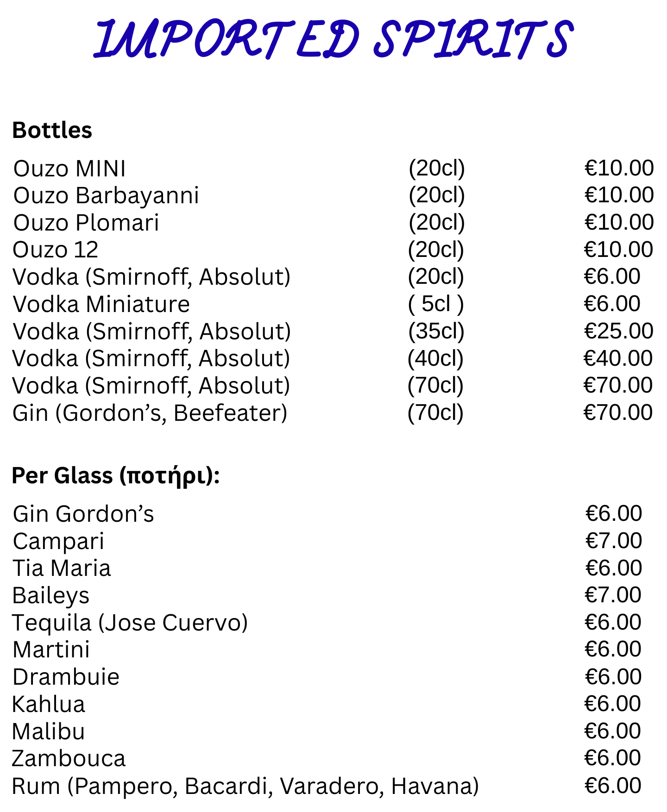Select Ouzo Barbayanni menu entry
The width and height of the screenshot is (667, 812).
tap(106, 196)
